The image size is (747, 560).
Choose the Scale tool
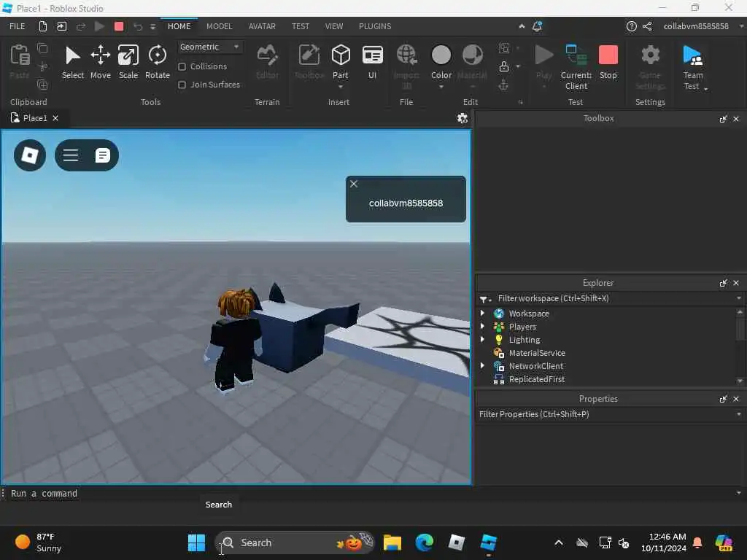[128, 62]
